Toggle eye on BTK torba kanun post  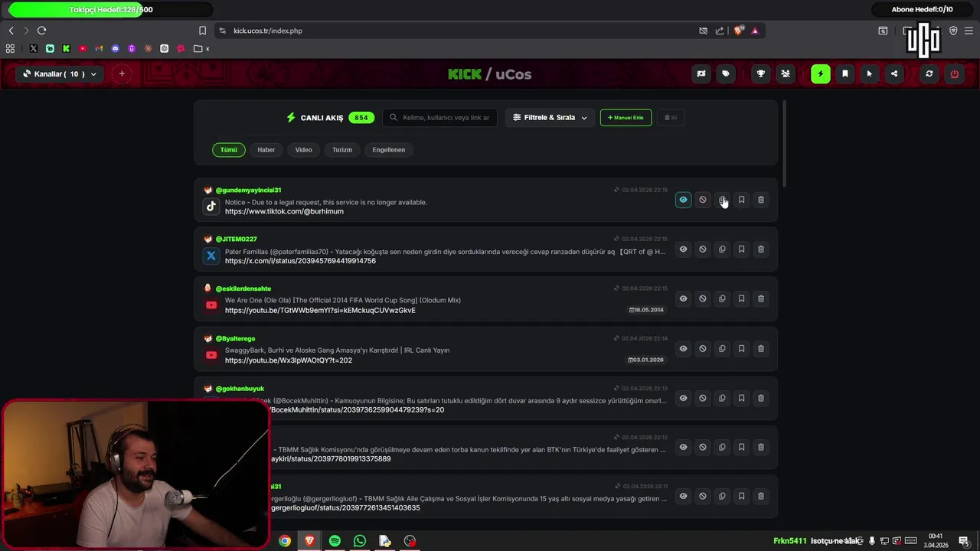click(x=683, y=447)
